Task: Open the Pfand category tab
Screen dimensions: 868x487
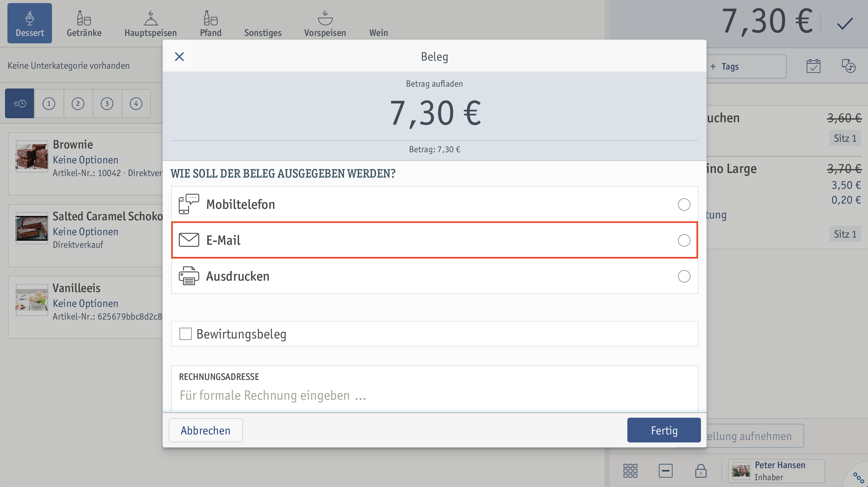Action: tap(211, 23)
